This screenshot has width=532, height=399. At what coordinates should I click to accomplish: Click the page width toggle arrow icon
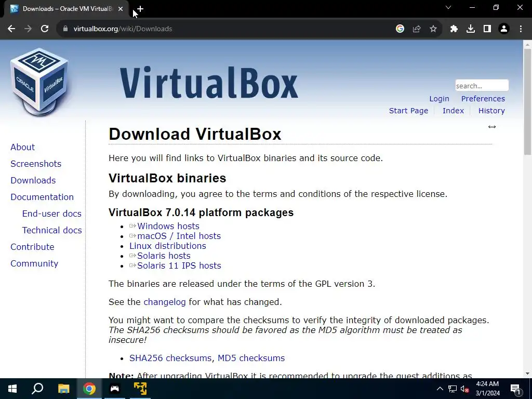click(492, 127)
